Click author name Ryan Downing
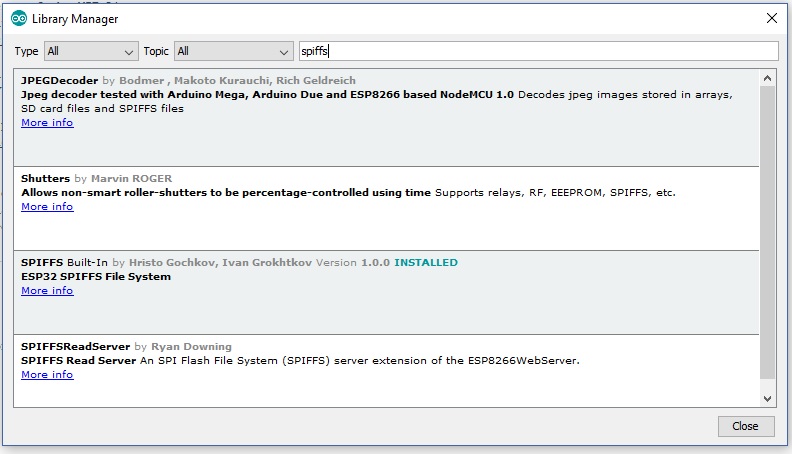Screen dimensions: 792x454 191,346
